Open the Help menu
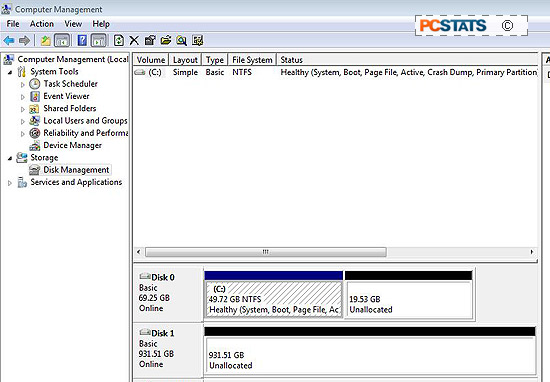 pos(101,24)
